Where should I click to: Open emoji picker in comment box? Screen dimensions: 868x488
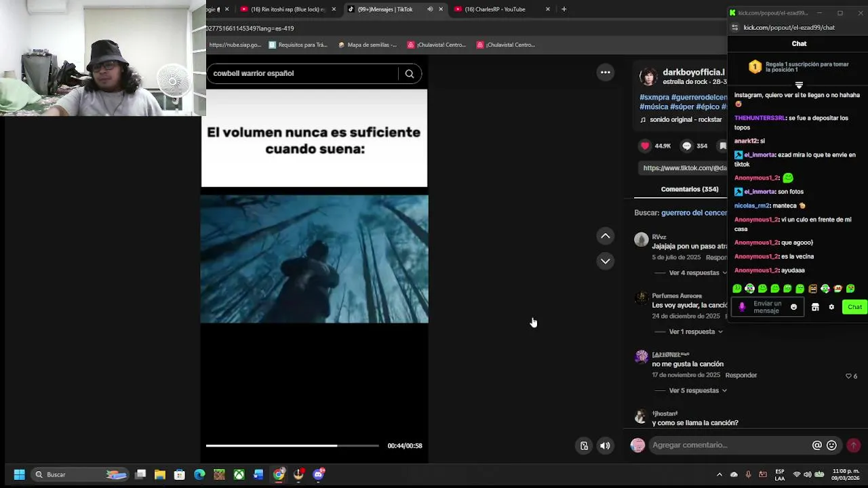(x=832, y=445)
